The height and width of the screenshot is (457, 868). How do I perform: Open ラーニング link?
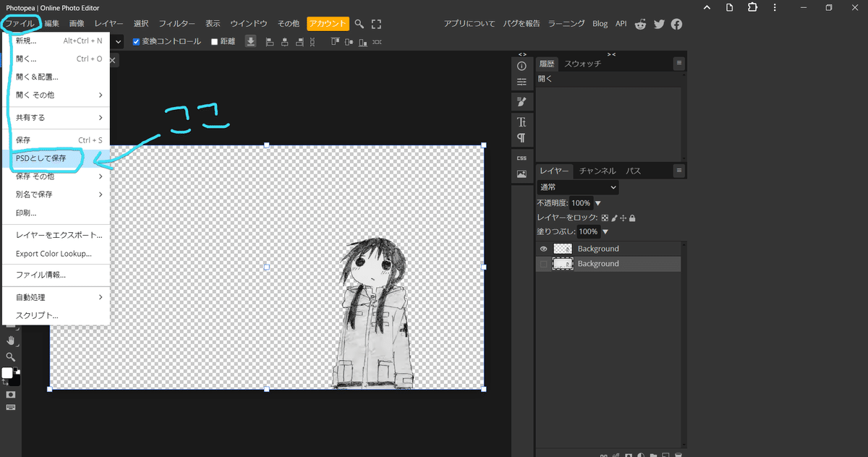[566, 24]
